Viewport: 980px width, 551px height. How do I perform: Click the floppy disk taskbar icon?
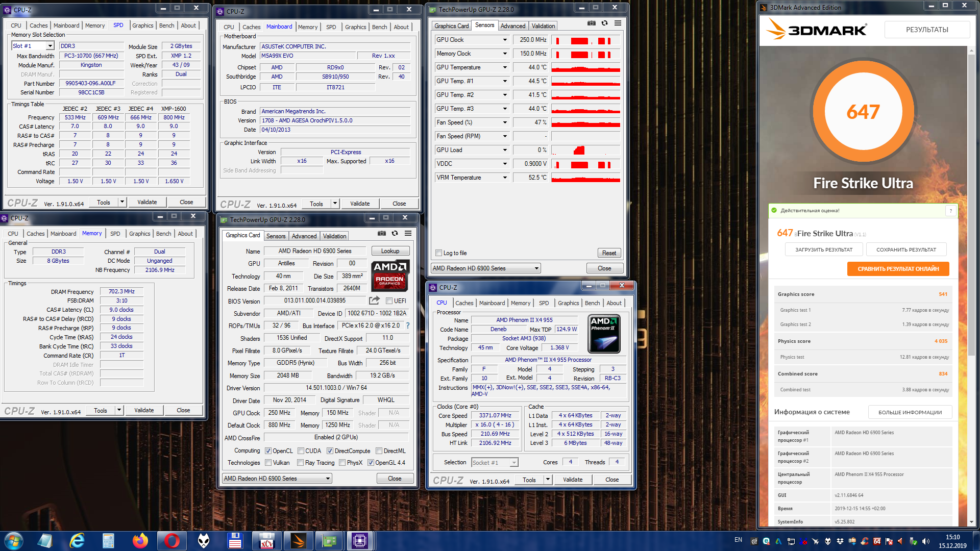(x=235, y=541)
